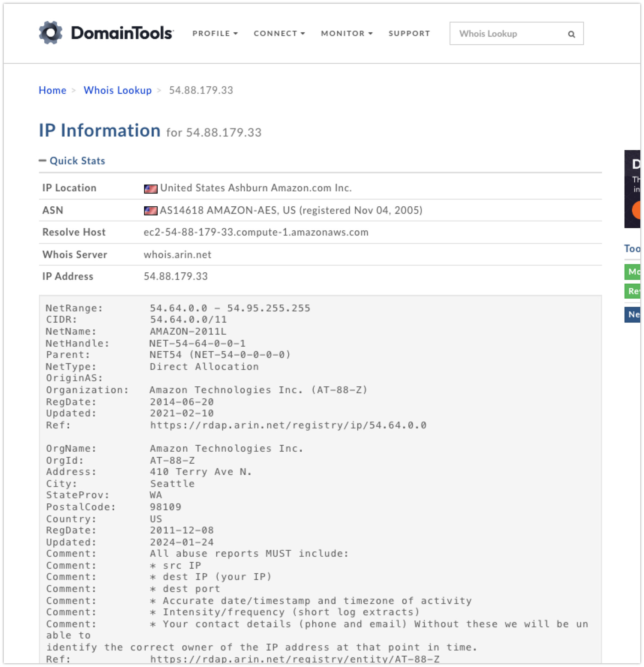
Task: Click the flag icon next to AS14618
Action: click(150, 211)
